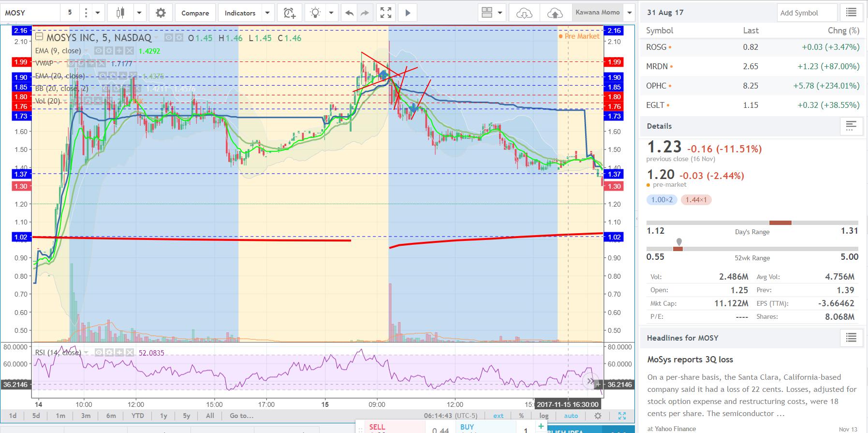Expand the time interval dropdown arrow
Screen dimensions: 868x433
(x=98, y=13)
